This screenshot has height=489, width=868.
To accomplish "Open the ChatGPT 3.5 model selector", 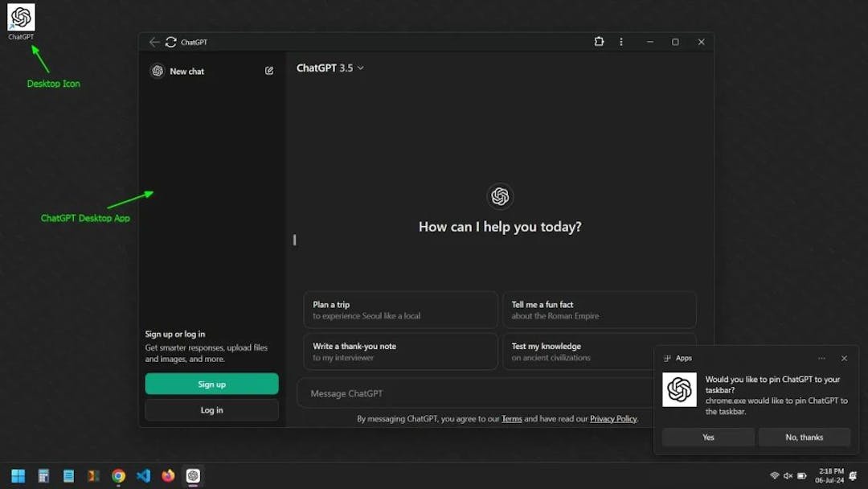I will [x=330, y=68].
